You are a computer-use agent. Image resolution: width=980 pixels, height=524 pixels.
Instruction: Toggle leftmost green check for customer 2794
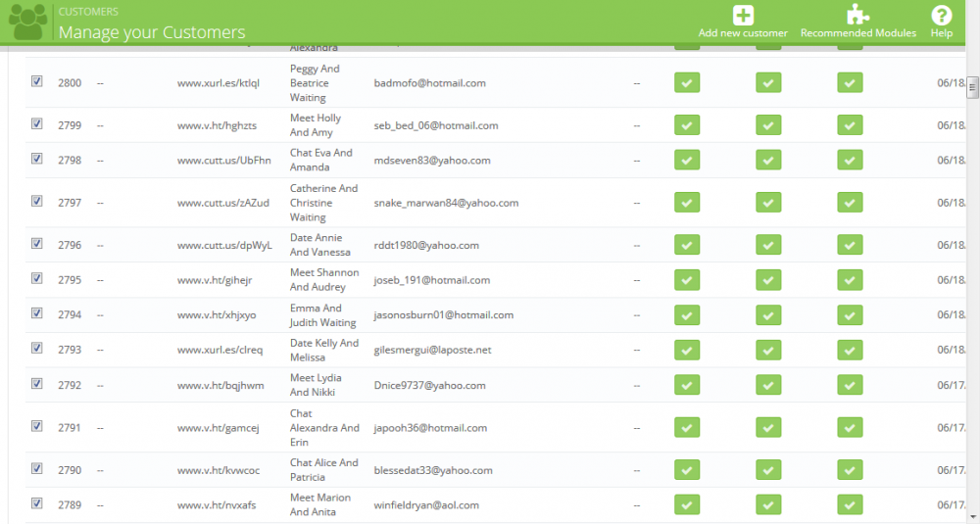(x=687, y=314)
